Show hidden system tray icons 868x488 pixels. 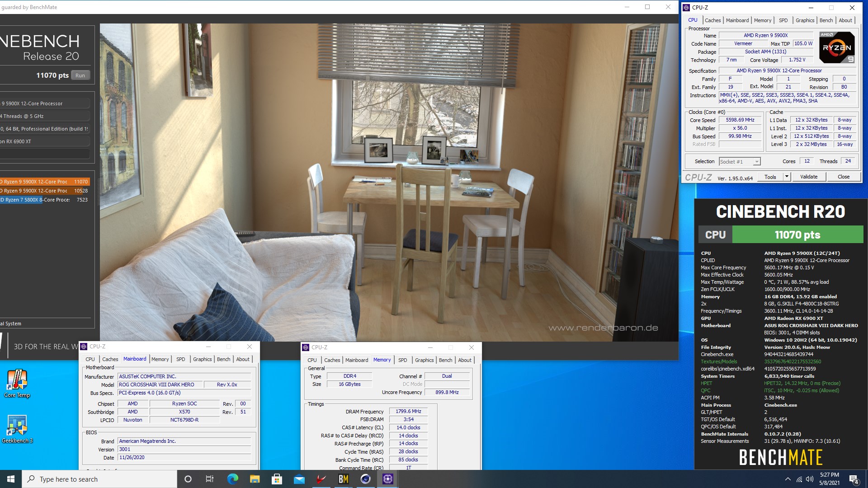(x=788, y=479)
